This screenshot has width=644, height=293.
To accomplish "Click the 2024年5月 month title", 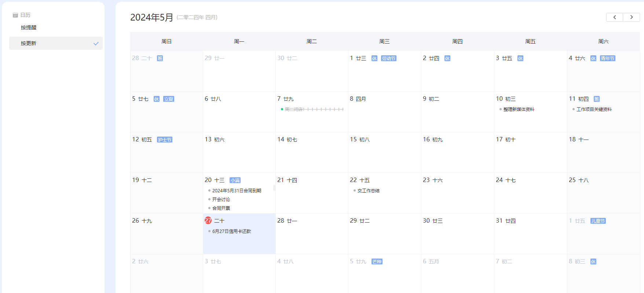I will pos(151,17).
